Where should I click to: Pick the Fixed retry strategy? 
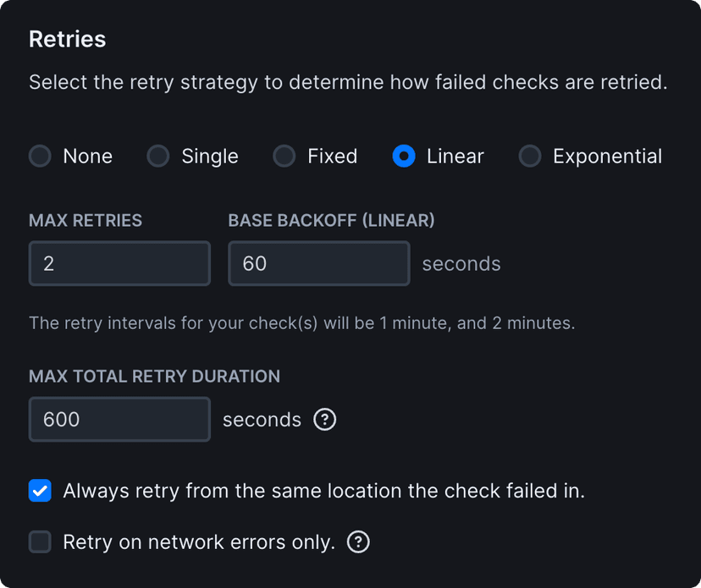pos(284,157)
